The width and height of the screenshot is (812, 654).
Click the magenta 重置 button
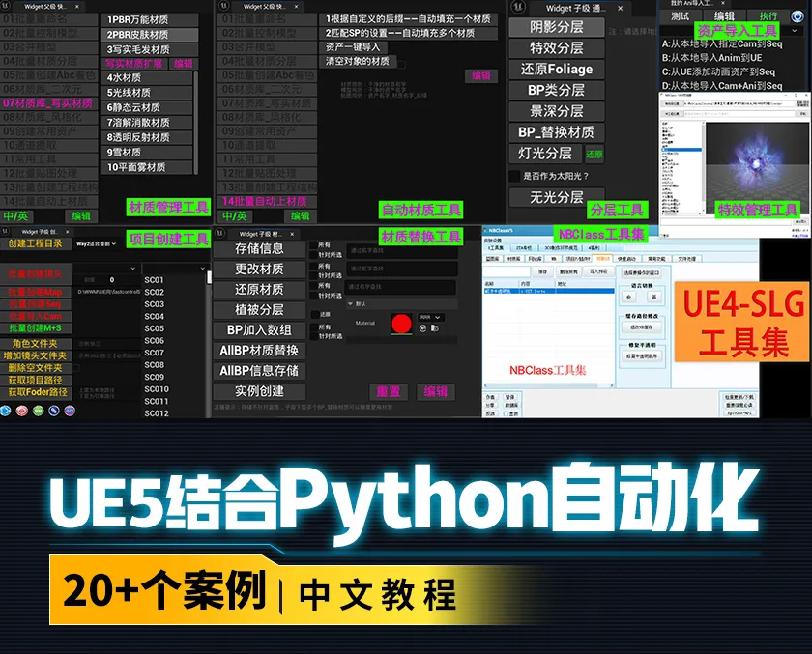click(x=389, y=391)
